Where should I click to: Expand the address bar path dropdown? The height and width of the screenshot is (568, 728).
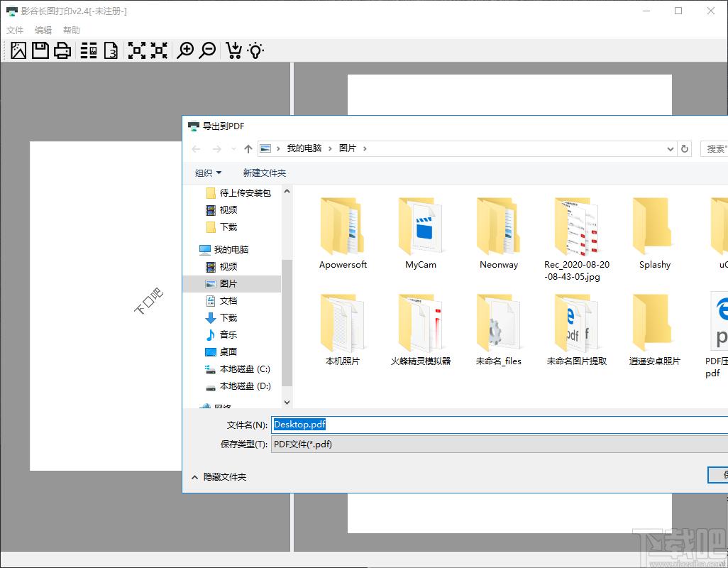(670, 149)
